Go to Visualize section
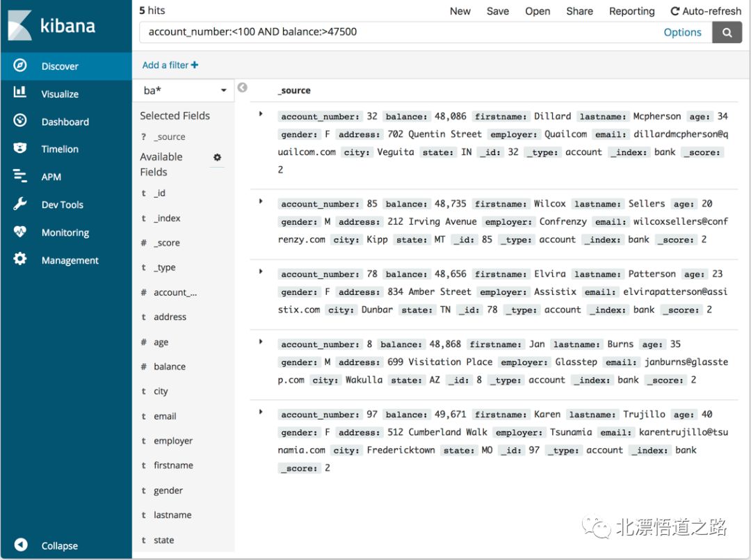The height and width of the screenshot is (560, 751). pyautogui.click(x=66, y=93)
